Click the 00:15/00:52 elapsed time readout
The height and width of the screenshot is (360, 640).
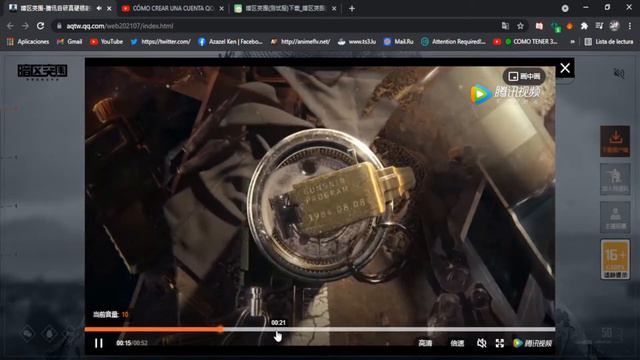coord(132,343)
